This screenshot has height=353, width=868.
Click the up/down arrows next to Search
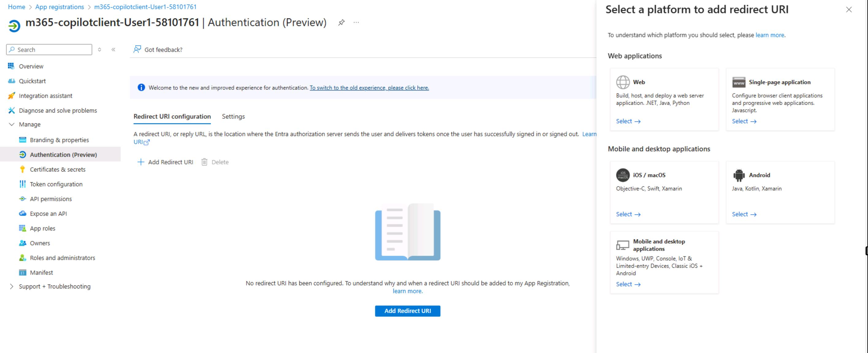[x=99, y=49]
